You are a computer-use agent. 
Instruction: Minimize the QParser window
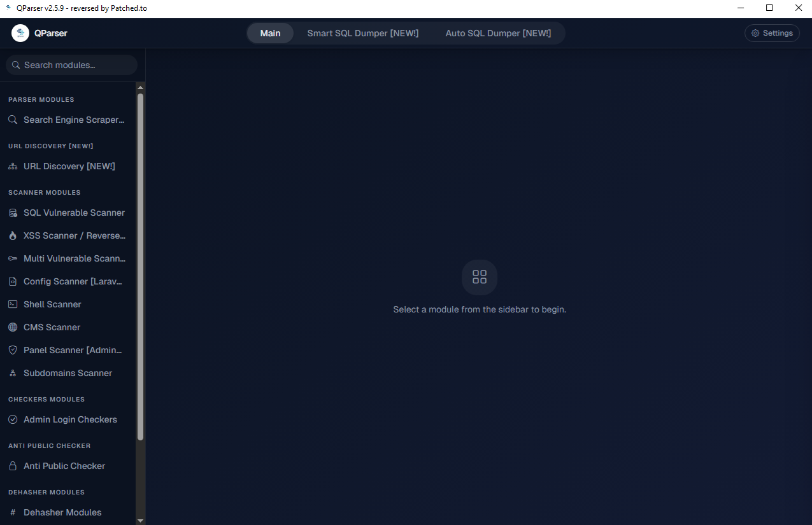pyautogui.click(x=741, y=8)
